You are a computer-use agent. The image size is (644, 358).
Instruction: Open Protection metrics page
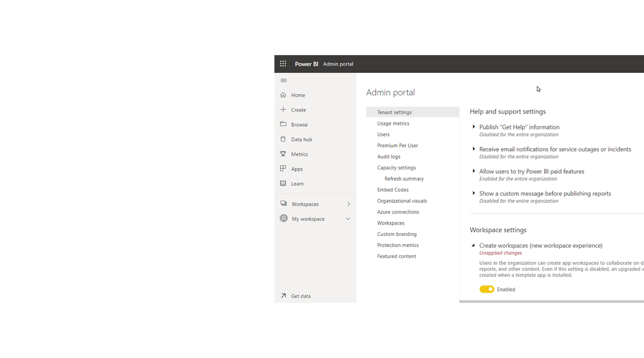(x=398, y=245)
